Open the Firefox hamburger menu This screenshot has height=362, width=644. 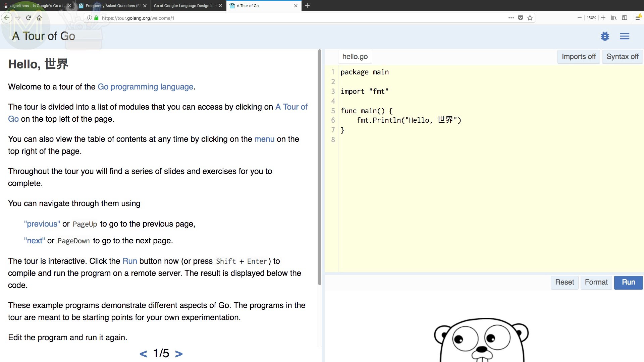[638, 18]
